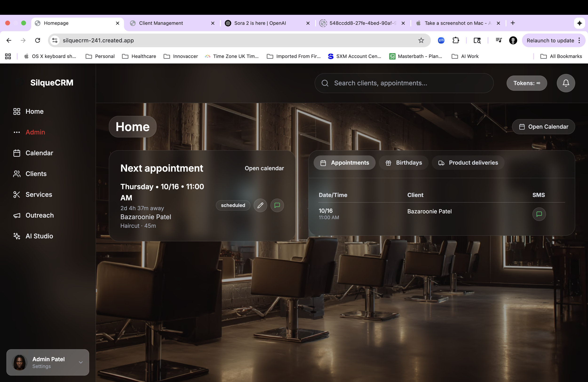588x382 pixels.
Task: Switch to the Product deliveries tab
Action: pos(468,163)
